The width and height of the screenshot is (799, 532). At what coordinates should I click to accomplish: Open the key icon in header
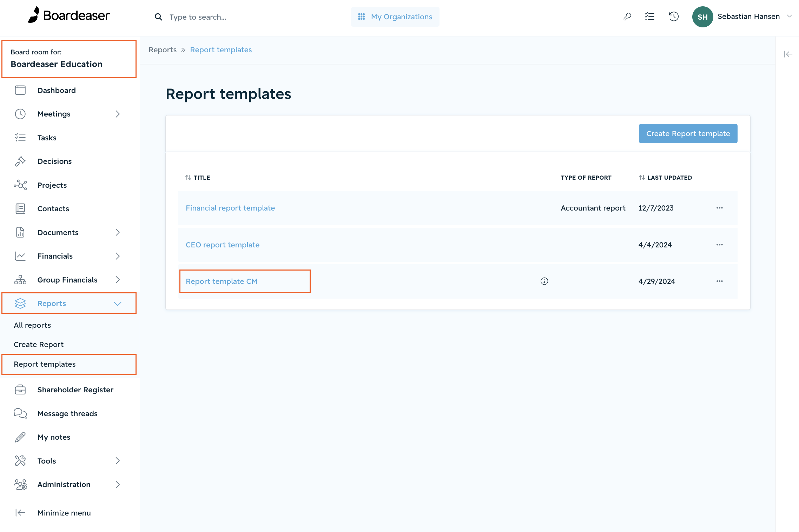(x=627, y=16)
